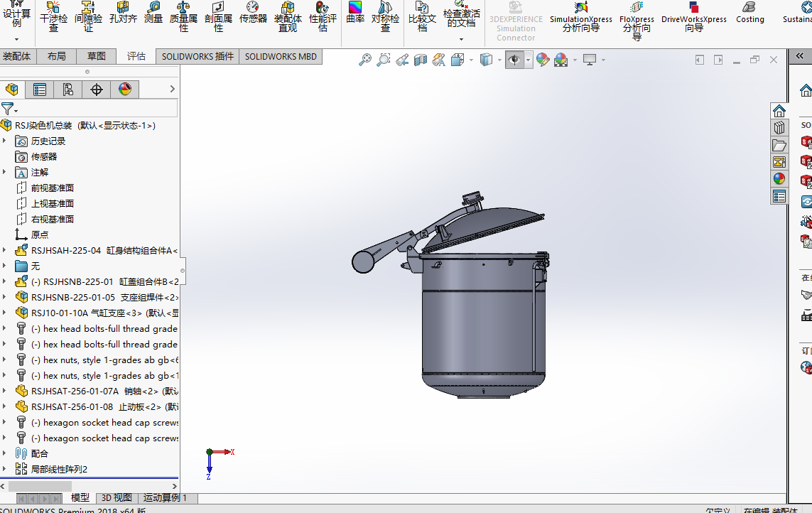Collapse the task pane with double chevron
The width and height of the screenshot is (812, 513).
pyautogui.click(x=800, y=56)
